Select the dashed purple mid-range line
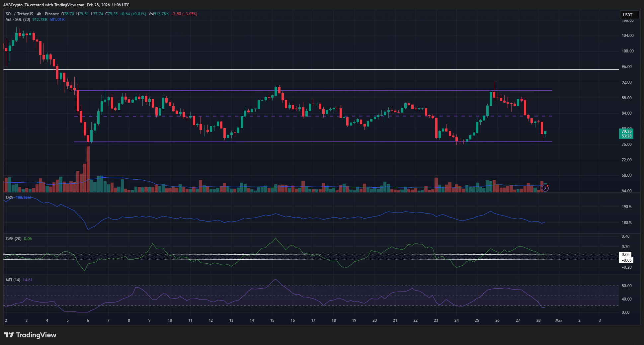644x345 pixels. coord(313,116)
